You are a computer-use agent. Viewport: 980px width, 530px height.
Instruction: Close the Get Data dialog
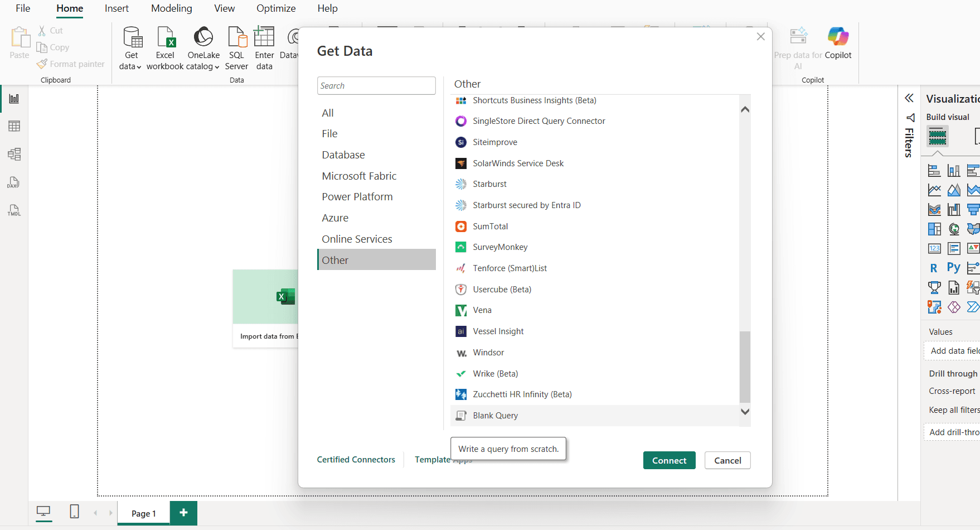point(760,37)
